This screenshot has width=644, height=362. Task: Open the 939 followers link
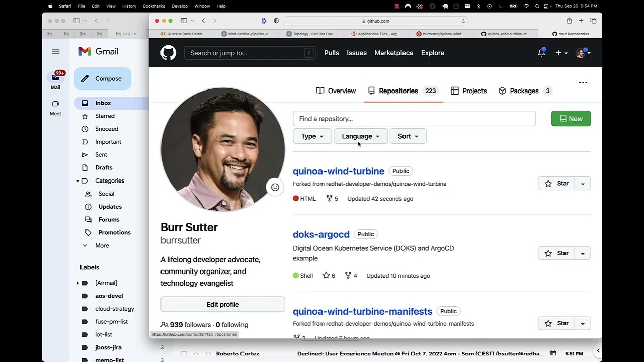[x=186, y=325]
